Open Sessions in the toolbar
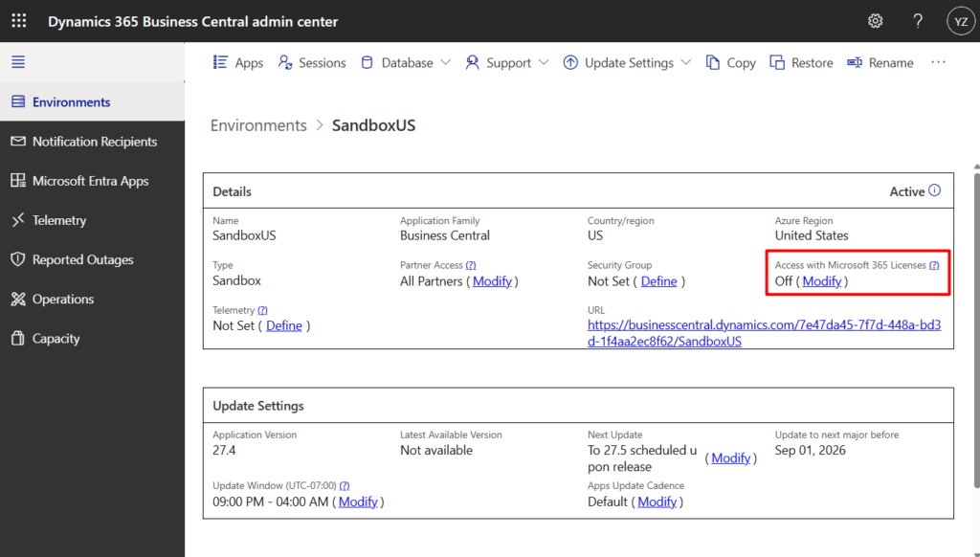Image resolution: width=980 pixels, height=557 pixels. pos(312,62)
